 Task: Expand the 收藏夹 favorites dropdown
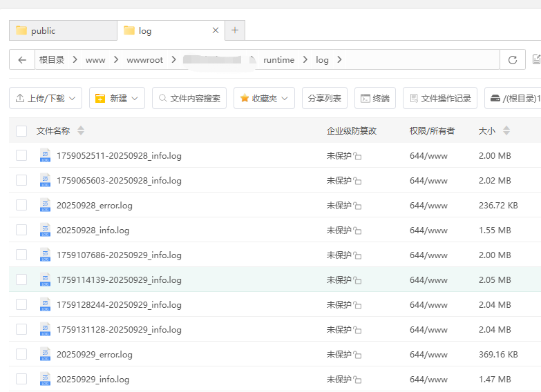(x=265, y=98)
